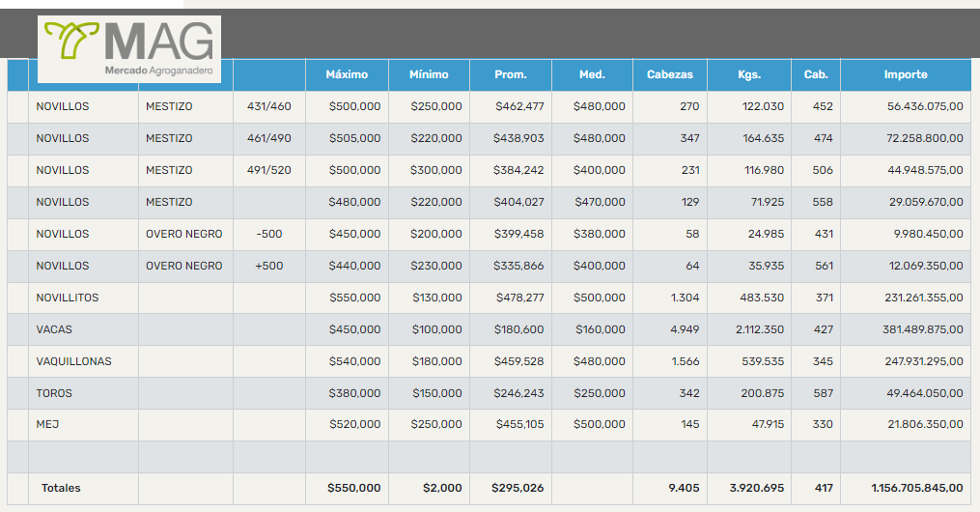Screen dimensions: 980x512
Task: Sort by the Prom. column header
Action: [511, 74]
